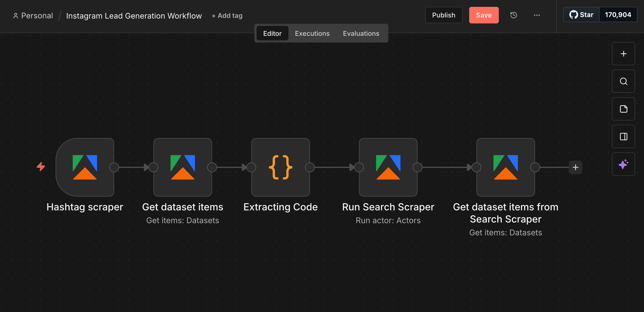Click the person icon next to Personal
The height and width of the screenshot is (312, 644).
[16, 15]
